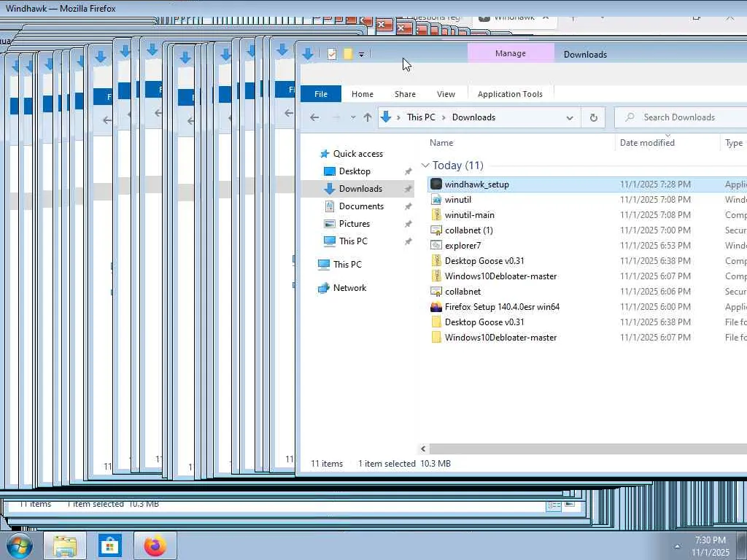
Task: Sort files by the Type column
Action: (734, 142)
